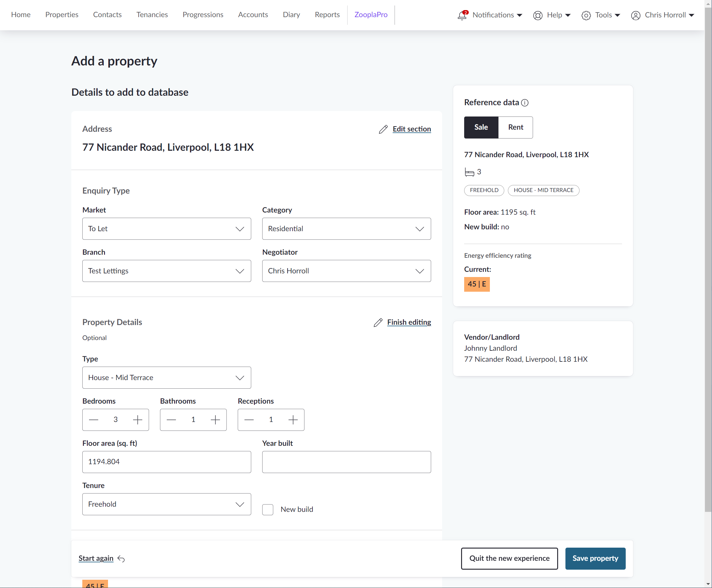
Task: Open the Tenure dropdown
Action: click(x=167, y=504)
